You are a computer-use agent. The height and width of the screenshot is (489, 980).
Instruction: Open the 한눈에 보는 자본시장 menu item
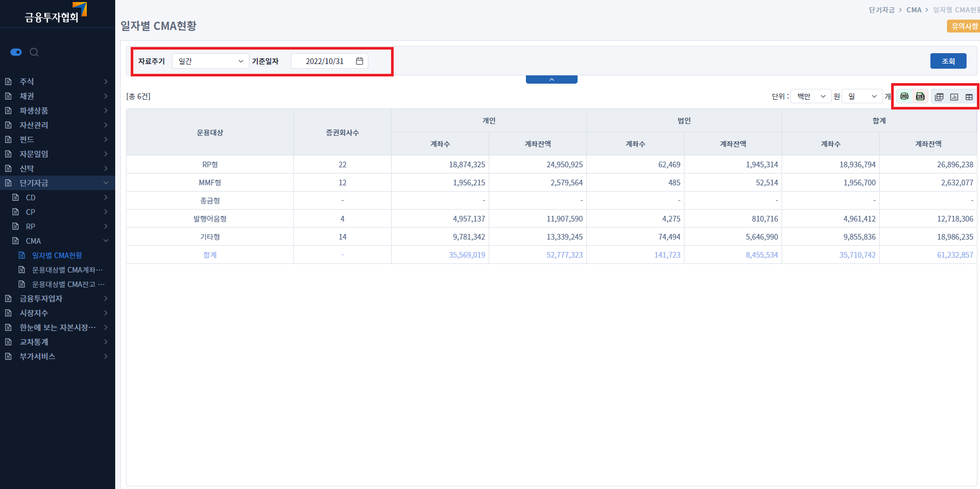pyautogui.click(x=57, y=327)
